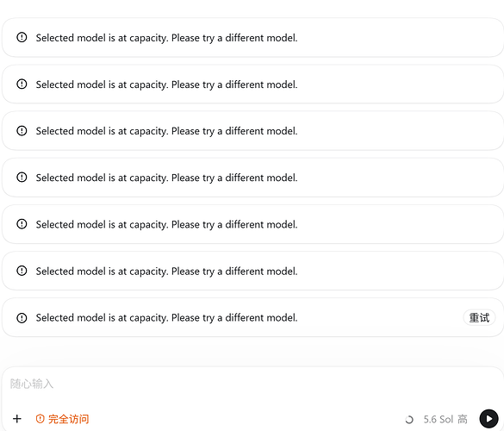Click the first capacity error message text

pyautogui.click(x=166, y=38)
